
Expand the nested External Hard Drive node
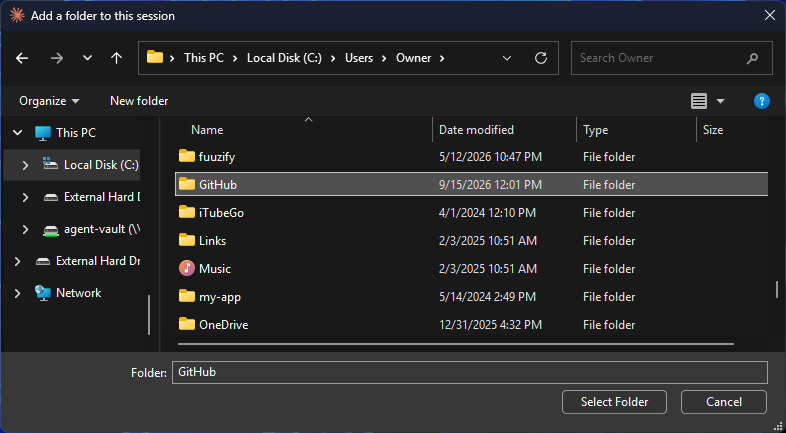[x=26, y=197]
